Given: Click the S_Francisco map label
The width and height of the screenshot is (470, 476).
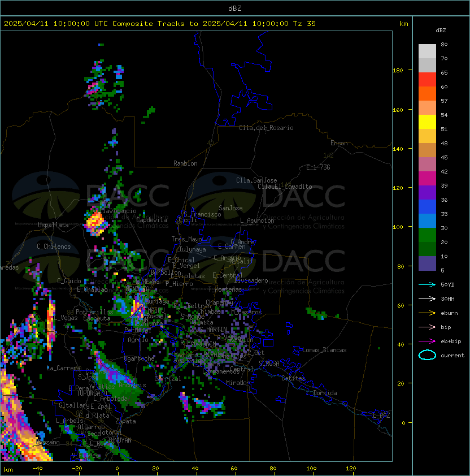Looking at the screenshot, I should 202,214.
